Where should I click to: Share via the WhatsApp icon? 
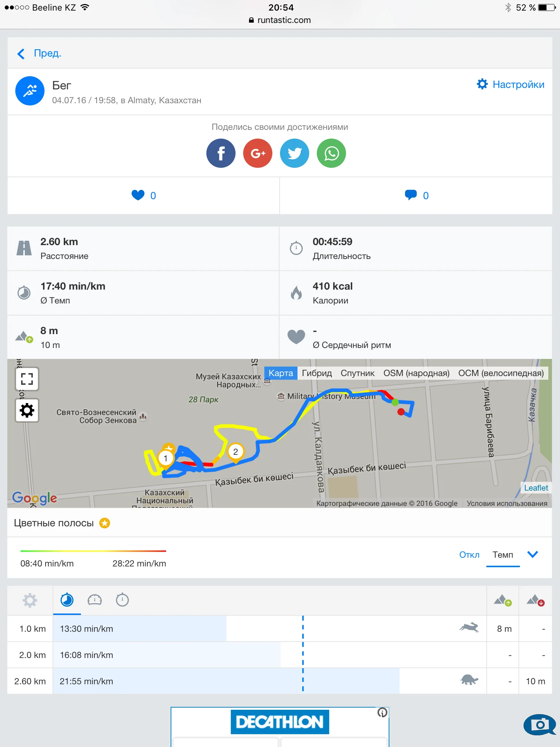[331, 153]
